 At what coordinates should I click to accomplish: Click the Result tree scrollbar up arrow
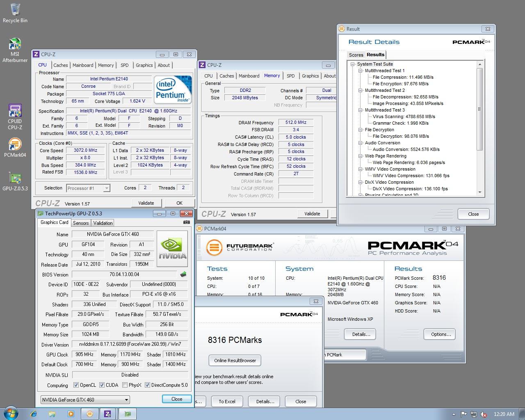[479, 64]
